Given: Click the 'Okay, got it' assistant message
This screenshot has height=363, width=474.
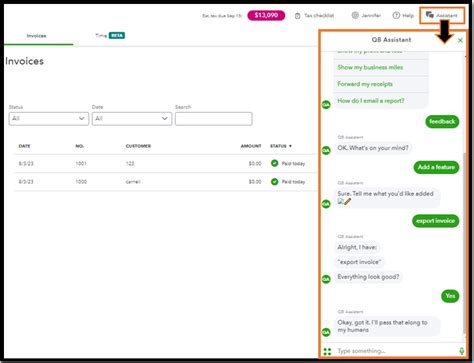Looking at the screenshot, I should click(387, 326).
